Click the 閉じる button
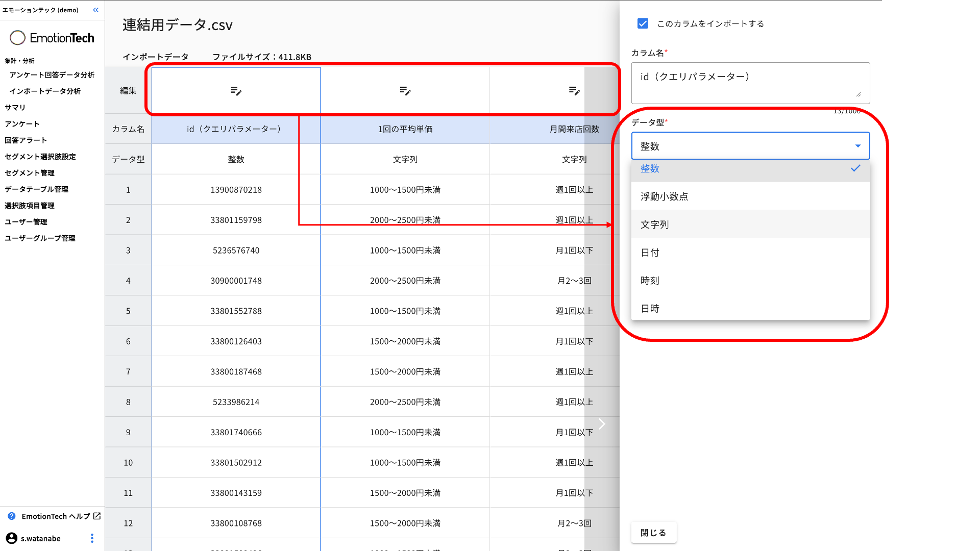This screenshot has height=551, width=980. tap(653, 533)
